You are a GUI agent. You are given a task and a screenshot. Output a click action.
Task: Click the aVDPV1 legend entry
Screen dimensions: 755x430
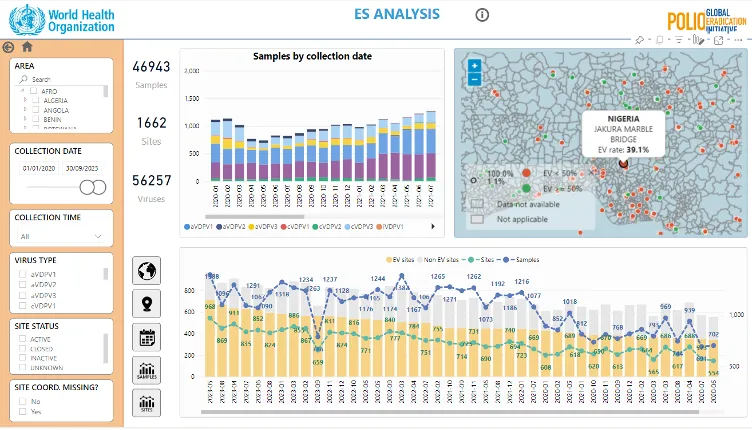(199, 226)
